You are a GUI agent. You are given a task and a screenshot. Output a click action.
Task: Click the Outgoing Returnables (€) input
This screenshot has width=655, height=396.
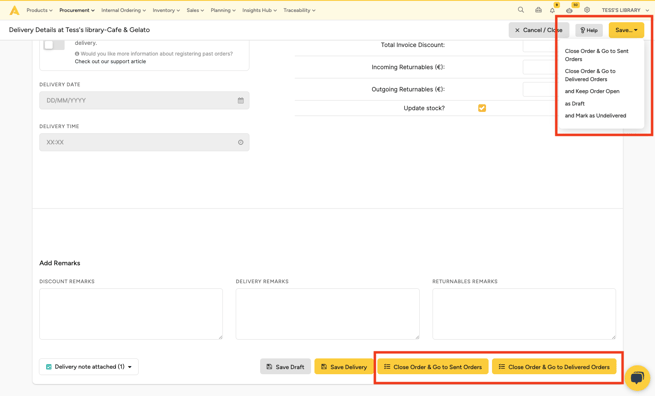click(539, 89)
